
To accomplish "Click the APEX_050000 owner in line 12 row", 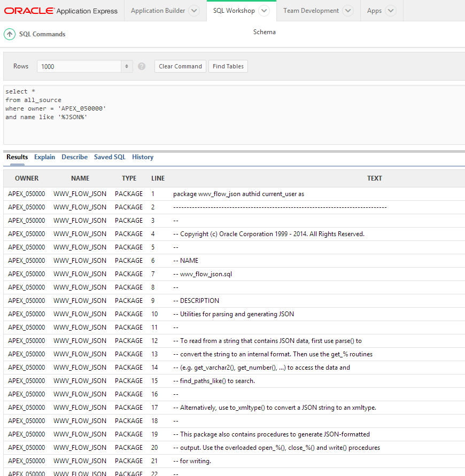I will click(x=26, y=341).
